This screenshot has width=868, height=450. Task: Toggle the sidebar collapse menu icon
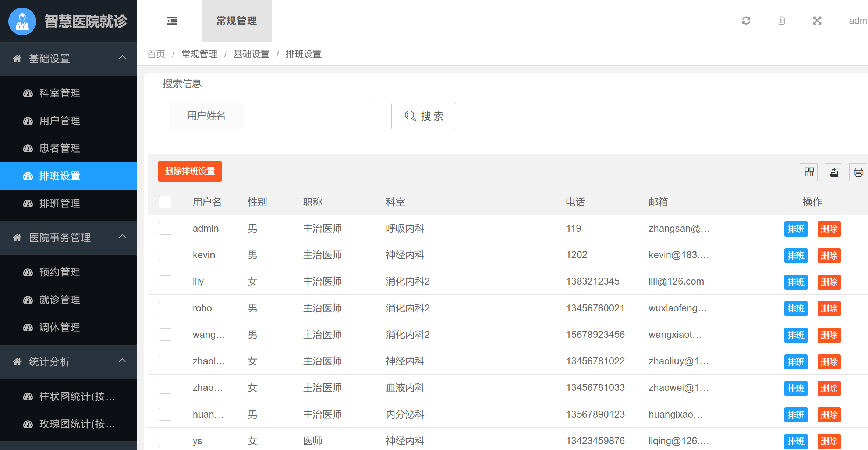point(172,21)
